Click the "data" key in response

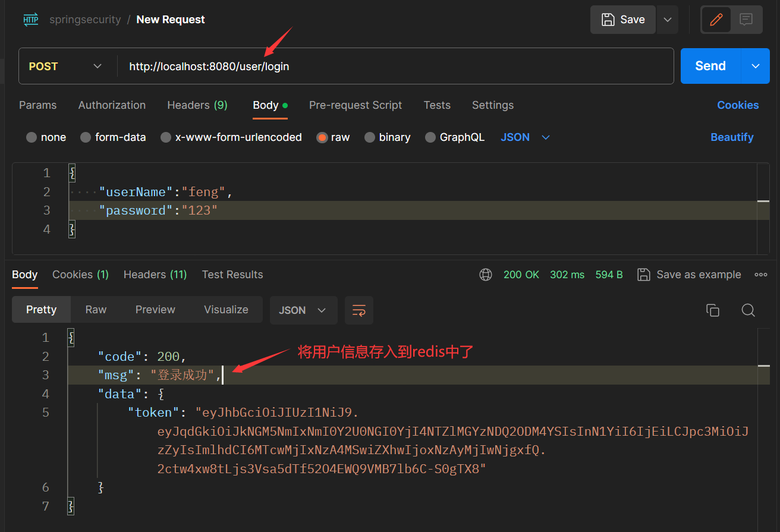pos(121,394)
